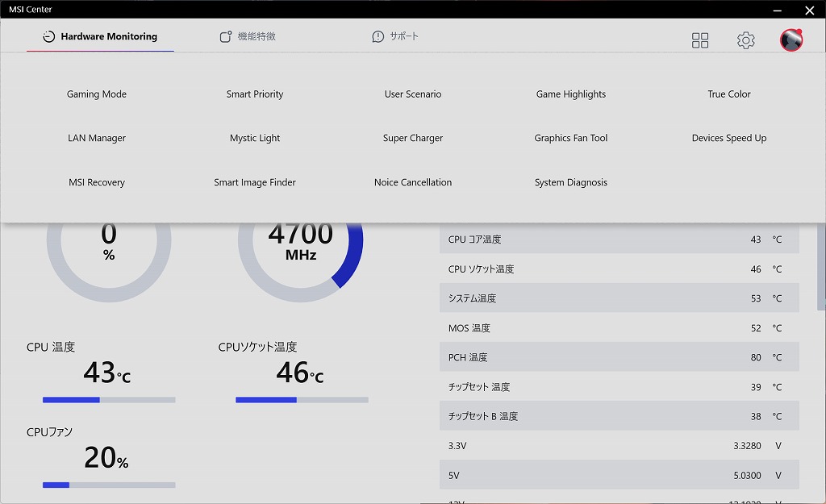826x504 pixels.
Task: Click the CPU usage 0% gauge
Action: 109,262
